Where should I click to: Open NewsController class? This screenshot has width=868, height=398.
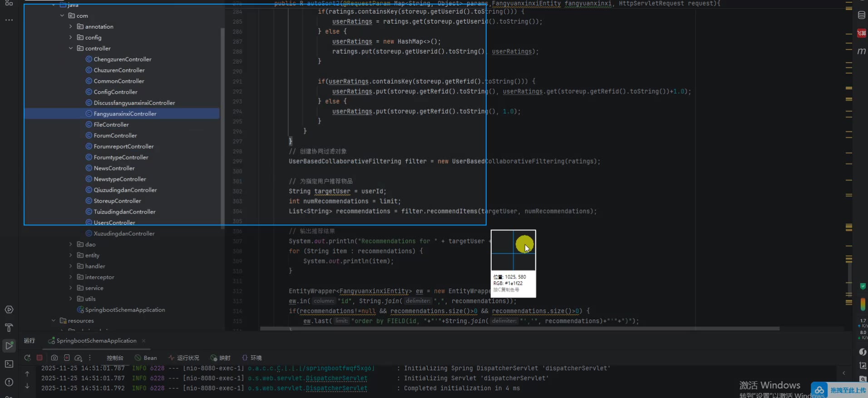pyautogui.click(x=114, y=169)
